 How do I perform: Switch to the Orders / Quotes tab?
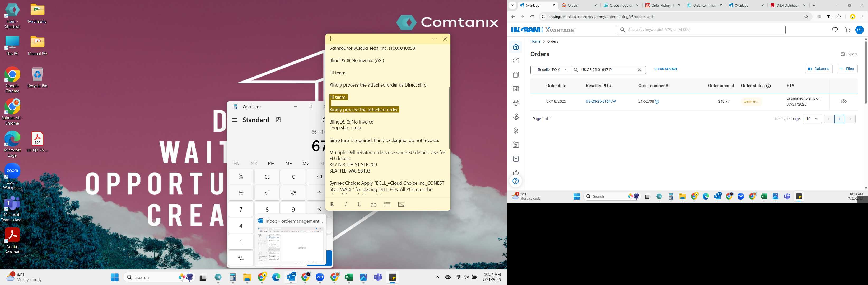[x=621, y=5]
